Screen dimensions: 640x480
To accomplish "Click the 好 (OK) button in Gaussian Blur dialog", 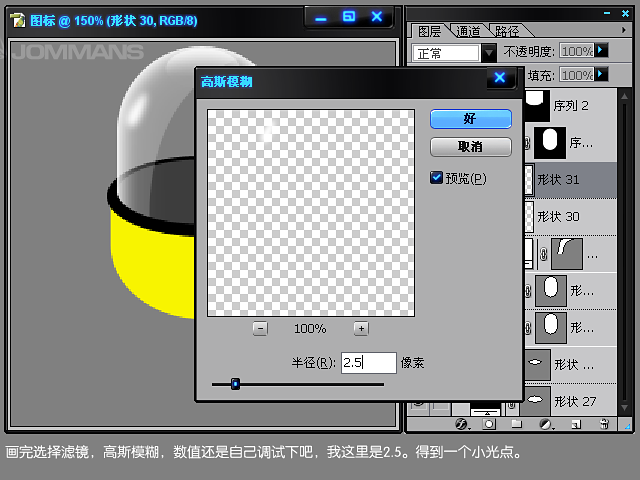I will [471, 119].
